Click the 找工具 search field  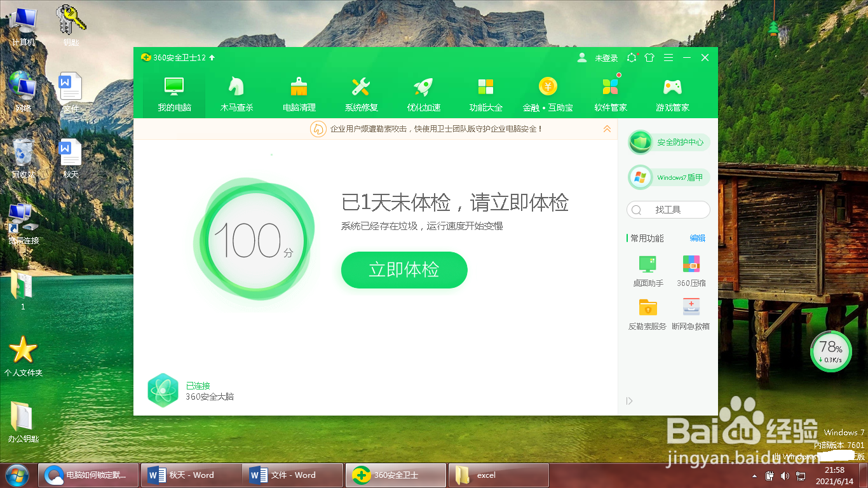668,210
